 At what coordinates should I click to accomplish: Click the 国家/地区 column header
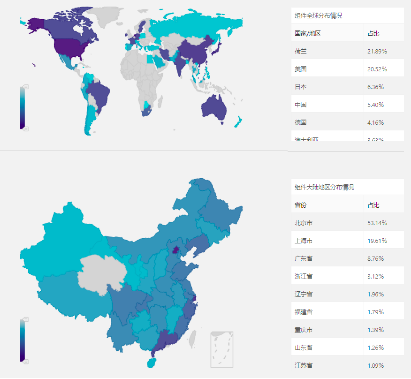(307, 33)
